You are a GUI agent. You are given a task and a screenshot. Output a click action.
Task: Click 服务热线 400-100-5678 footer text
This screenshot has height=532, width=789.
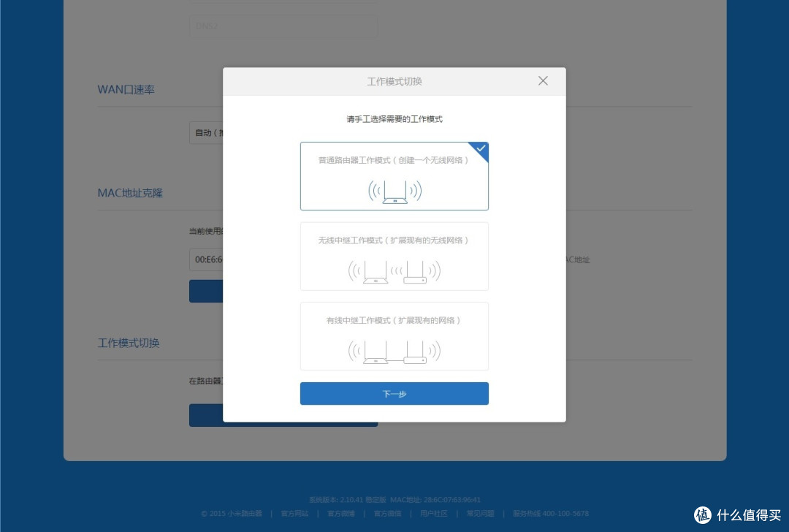click(x=551, y=514)
